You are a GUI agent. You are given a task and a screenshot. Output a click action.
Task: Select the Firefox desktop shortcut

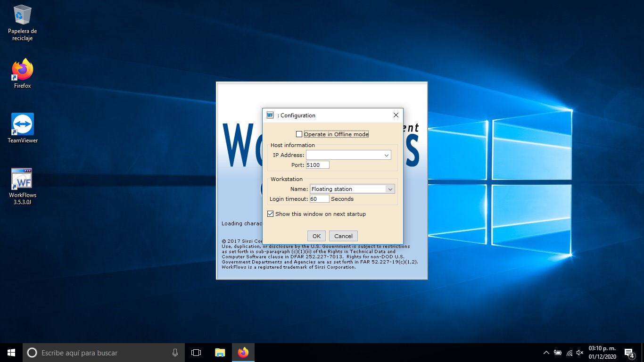click(x=22, y=70)
